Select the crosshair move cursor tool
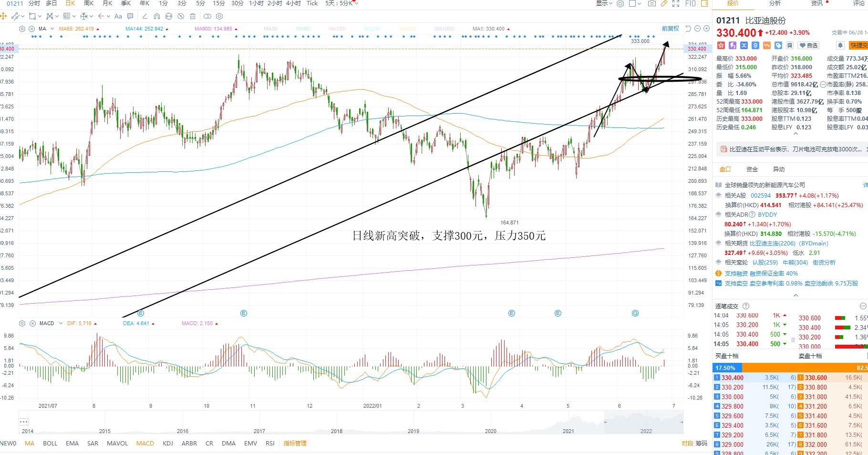868x455 pixels. tap(3, 16)
